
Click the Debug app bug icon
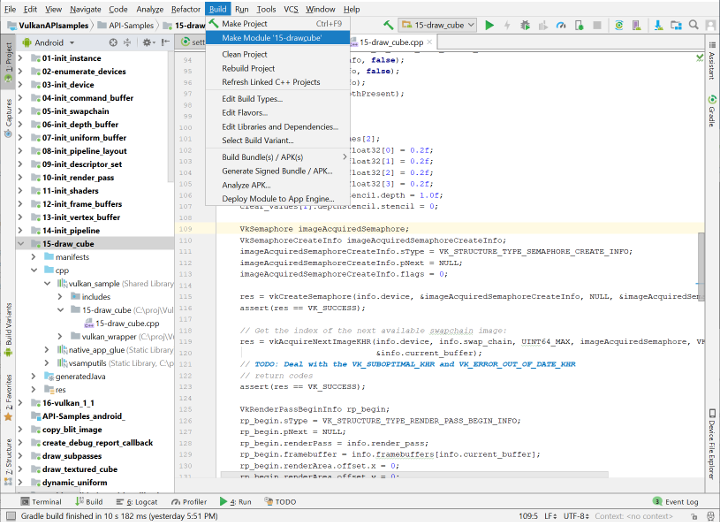click(527, 24)
